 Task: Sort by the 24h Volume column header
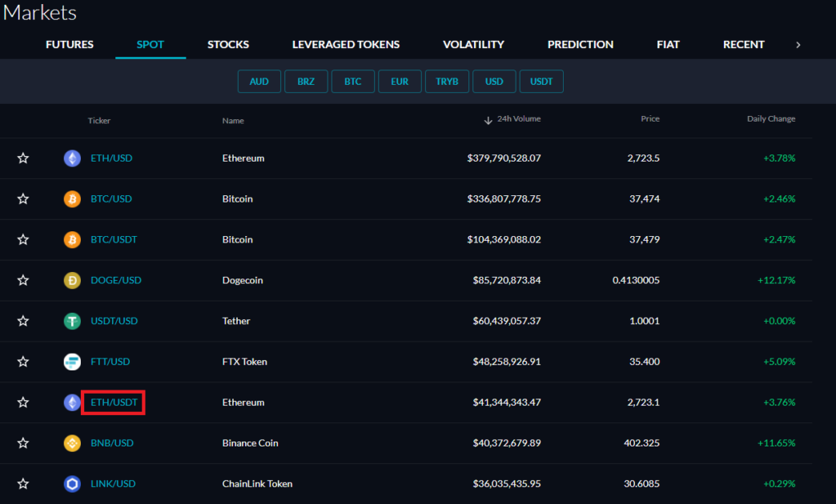[x=519, y=119]
